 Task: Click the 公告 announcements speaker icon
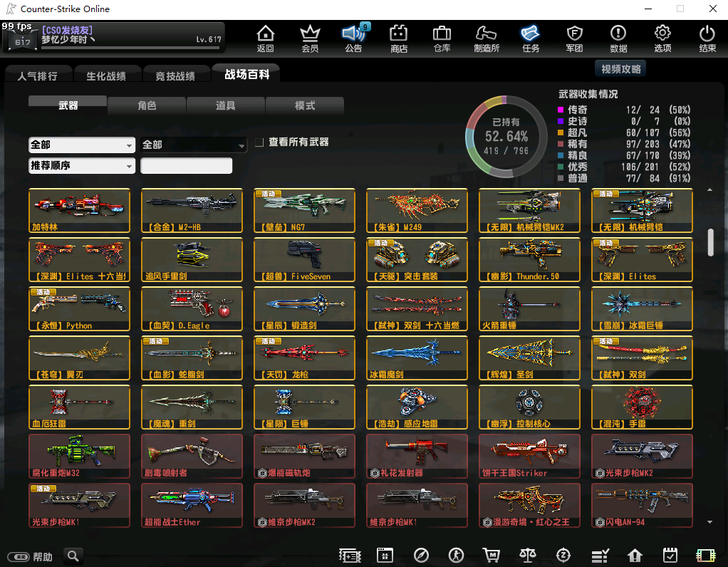coord(353,38)
